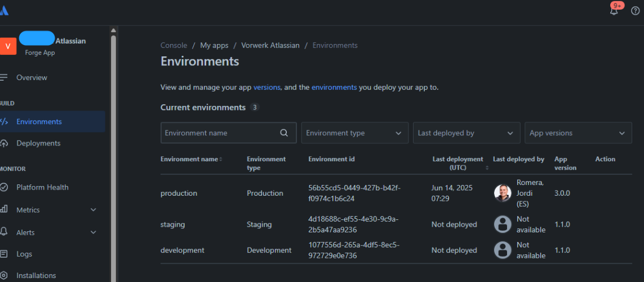
Task: Click the Deployments upload cloud icon
Action: click(4, 143)
